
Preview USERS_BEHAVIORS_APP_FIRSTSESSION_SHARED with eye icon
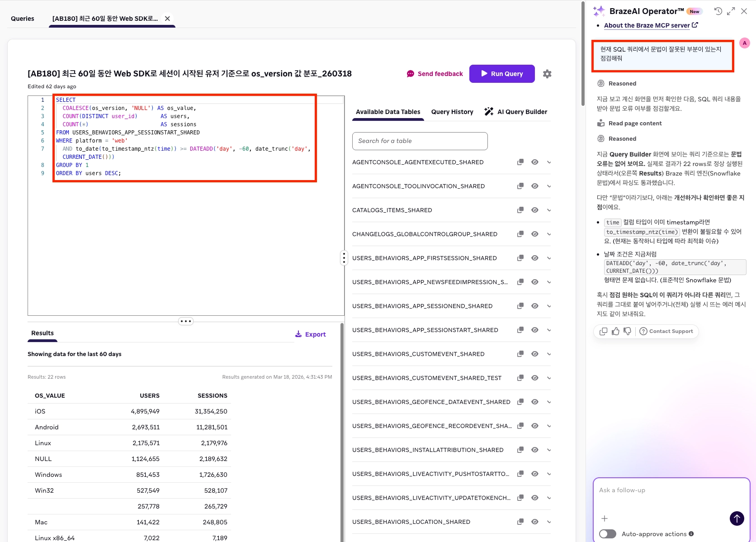pyautogui.click(x=535, y=258)
